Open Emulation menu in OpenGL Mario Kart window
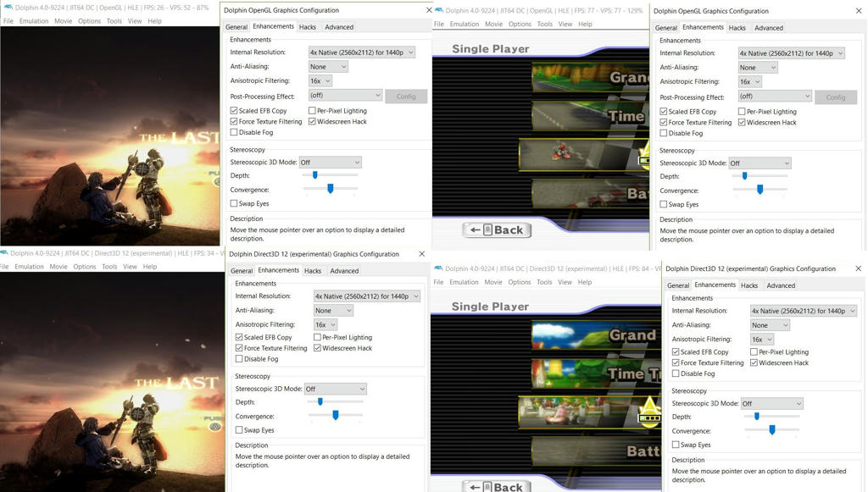 click(464, 24)
